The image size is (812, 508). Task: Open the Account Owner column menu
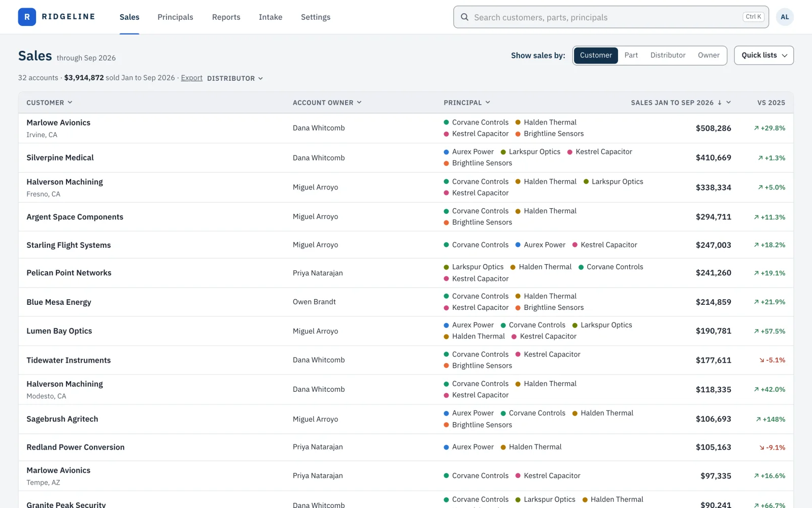tap(327, 103)
